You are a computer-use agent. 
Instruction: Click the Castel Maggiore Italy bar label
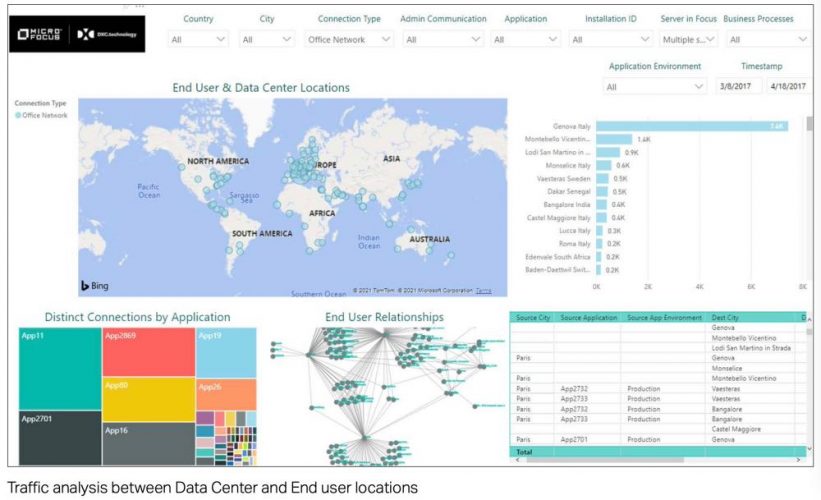(559, 218)
